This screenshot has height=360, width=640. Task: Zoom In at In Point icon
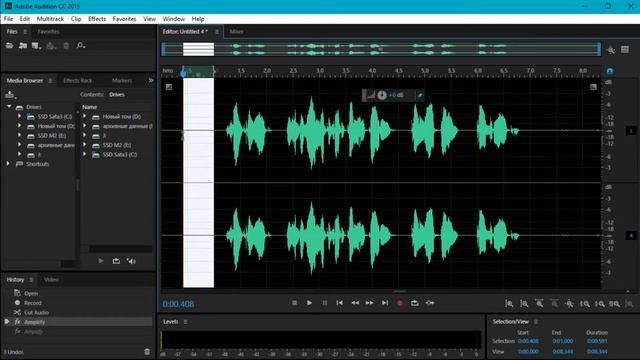point(585,304)
